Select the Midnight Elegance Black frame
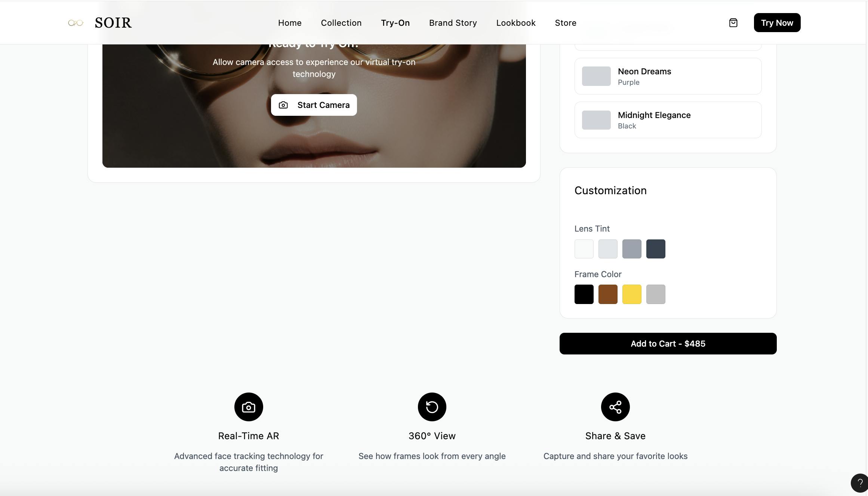 pos(668,120)
